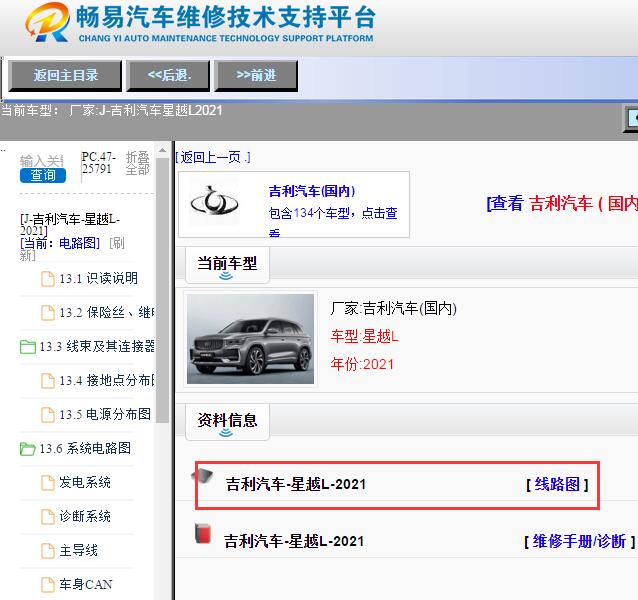Click 包含134个车型，点击查看 link
Image resolution: width=638 pixels, height=600 pixels.
pos(333,222)
